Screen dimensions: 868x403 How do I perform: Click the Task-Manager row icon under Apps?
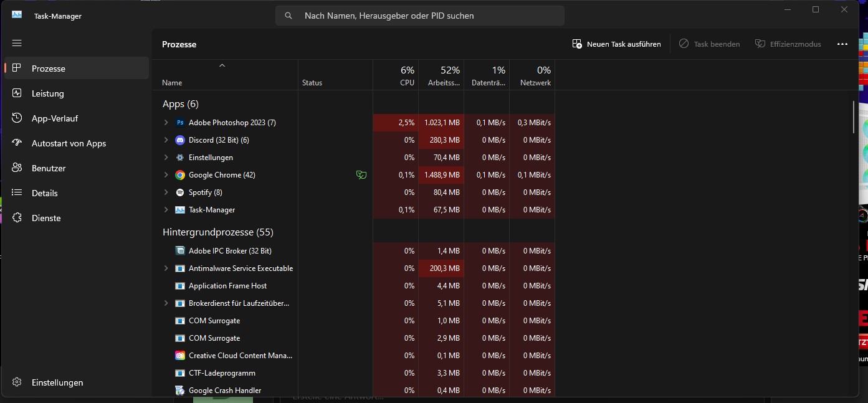coord(180,210)
